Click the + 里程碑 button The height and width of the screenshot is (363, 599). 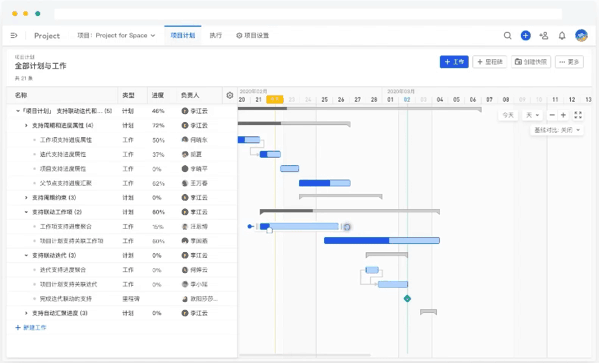pyautogui.click(x=490, y=62)
